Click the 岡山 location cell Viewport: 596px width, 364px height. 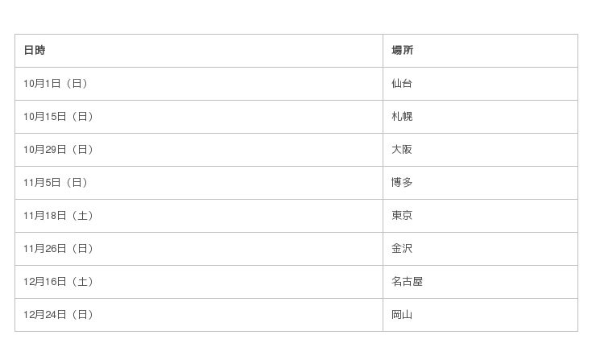click(x=402, y=315)
